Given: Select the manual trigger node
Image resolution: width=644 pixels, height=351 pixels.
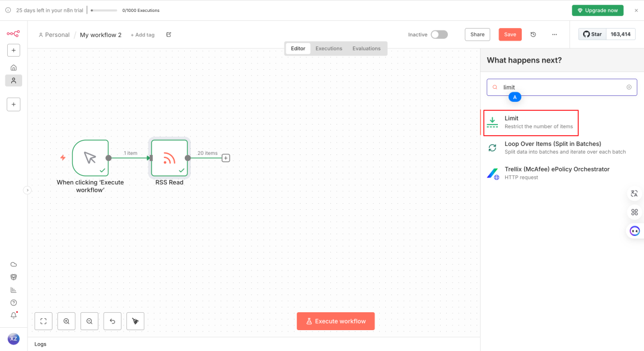Looking at the screenshot, I should [91, 158].
